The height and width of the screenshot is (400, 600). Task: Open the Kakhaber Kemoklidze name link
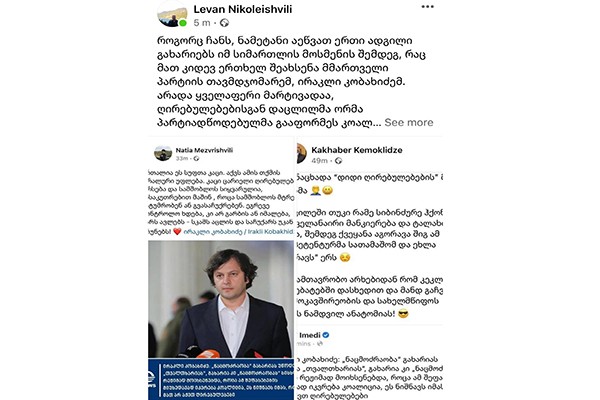pyautogui.click(x=357, y=150)
